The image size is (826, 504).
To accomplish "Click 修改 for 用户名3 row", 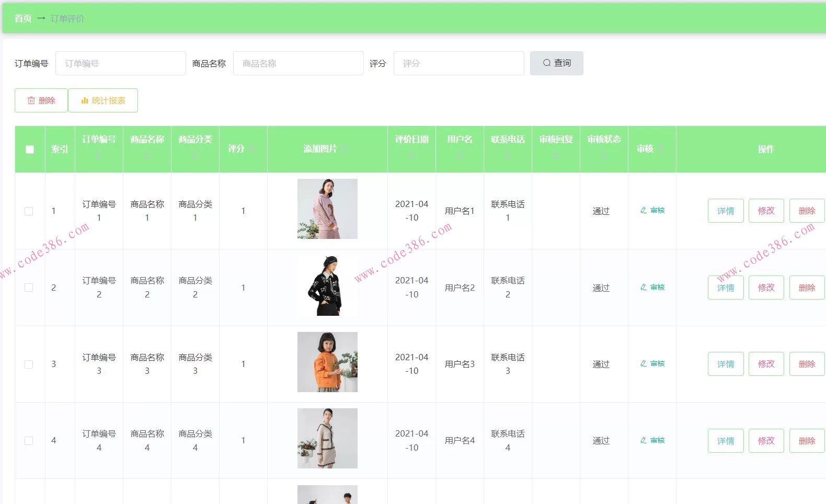I will point(766,364).
